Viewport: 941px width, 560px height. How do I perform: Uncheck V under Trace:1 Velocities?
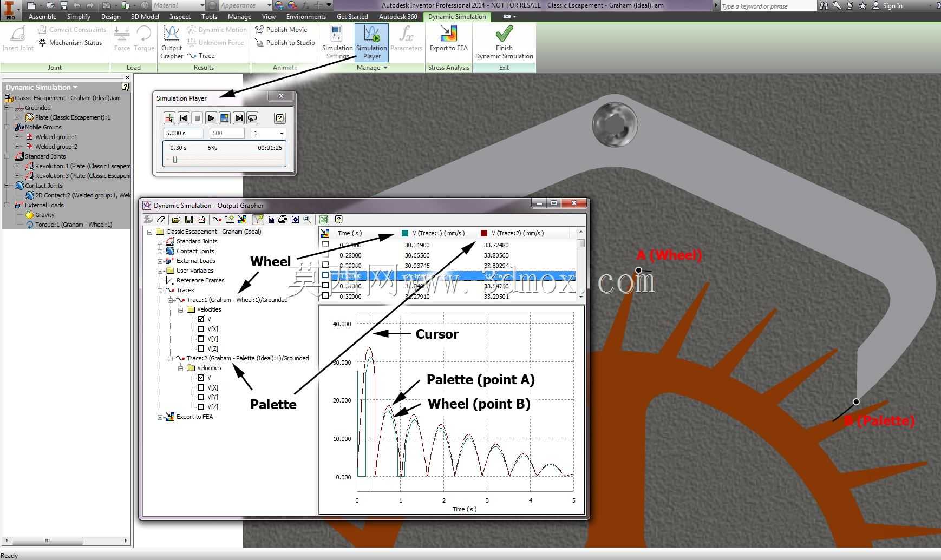click(201, 319)
